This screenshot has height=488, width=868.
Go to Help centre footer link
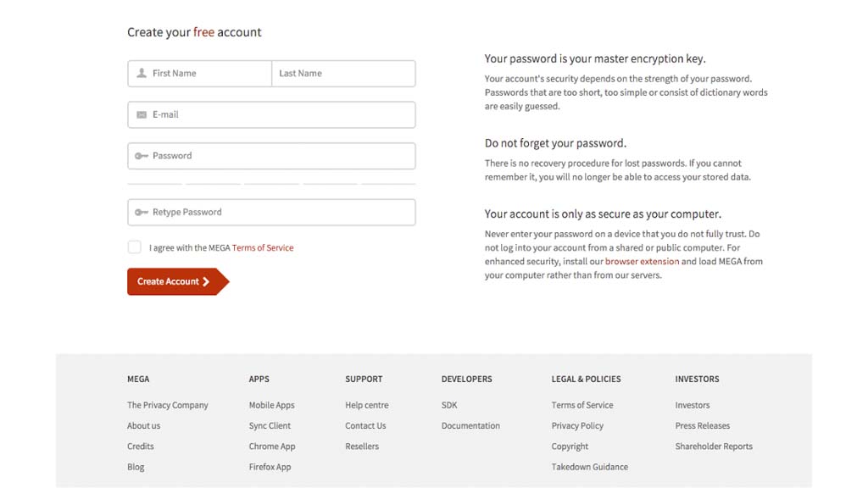pos(366,406)
